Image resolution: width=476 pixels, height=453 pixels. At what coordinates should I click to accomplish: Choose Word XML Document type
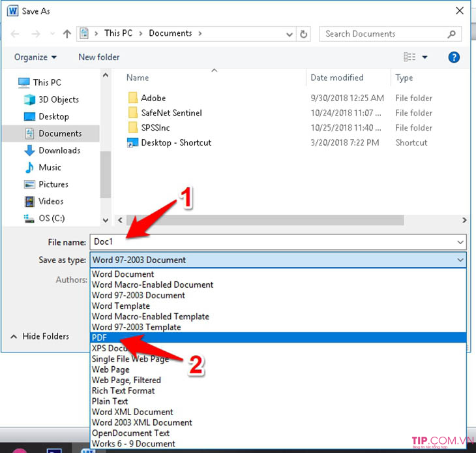278,412
